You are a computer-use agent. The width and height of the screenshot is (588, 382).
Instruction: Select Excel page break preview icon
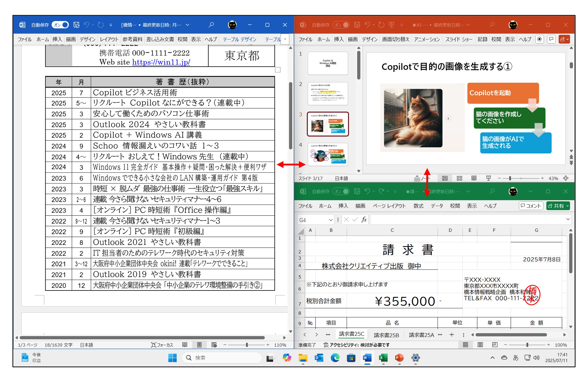pyautogui.click(x=495, y=345)
